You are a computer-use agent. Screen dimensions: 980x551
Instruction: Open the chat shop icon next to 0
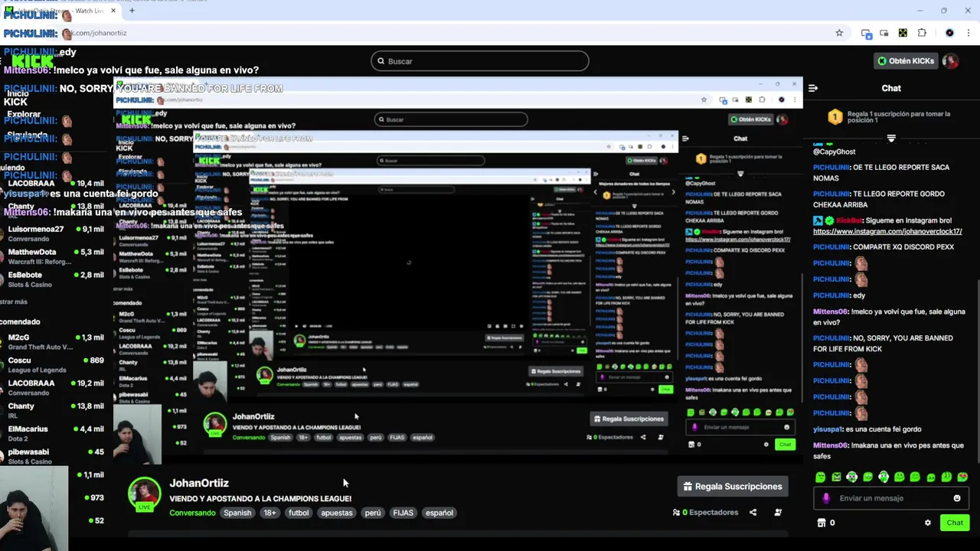(x=822, y=523)
